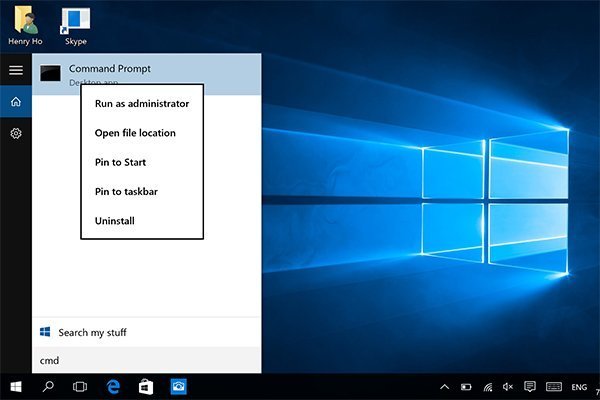Expand the hamburger menu in search panel
600x400 pixels.
click(15, 70)
